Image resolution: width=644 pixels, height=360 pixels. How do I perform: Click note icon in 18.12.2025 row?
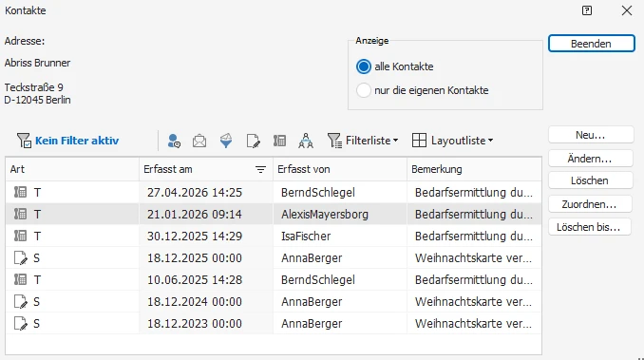21,257
